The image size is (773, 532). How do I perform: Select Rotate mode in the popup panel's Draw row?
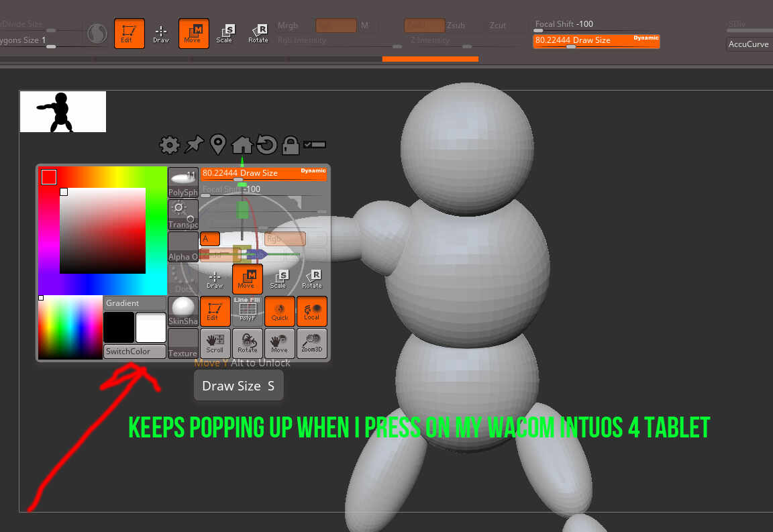pos(311,279)
